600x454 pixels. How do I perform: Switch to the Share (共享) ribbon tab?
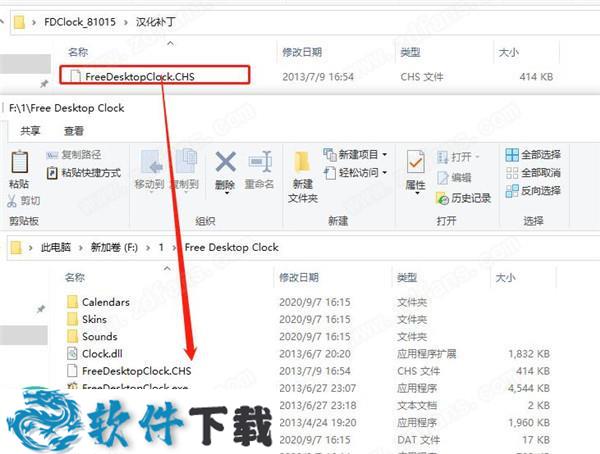click(30, 131)
